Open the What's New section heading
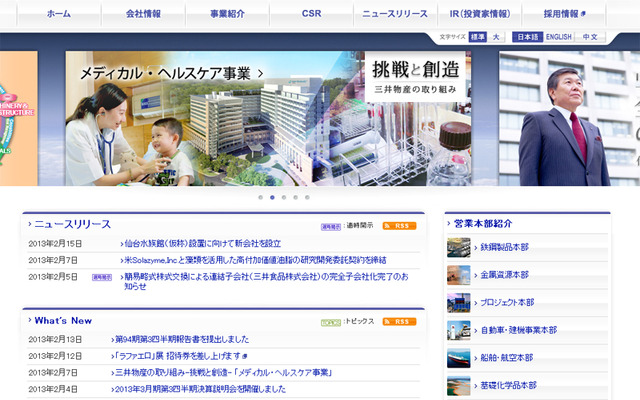This screenshot has width=640, height=400. (x=63, y=320)
